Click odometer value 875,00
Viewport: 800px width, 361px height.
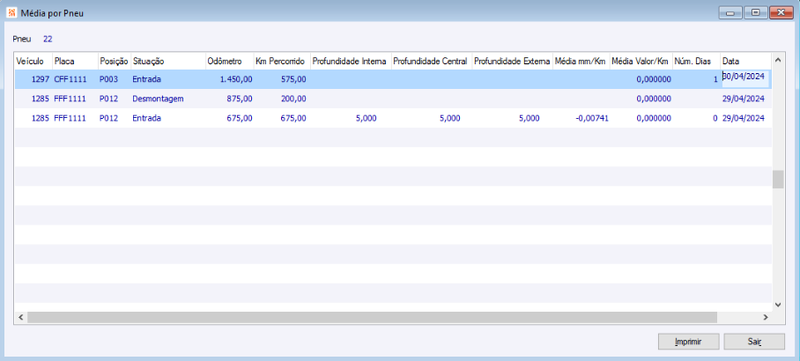coord(230,99)
